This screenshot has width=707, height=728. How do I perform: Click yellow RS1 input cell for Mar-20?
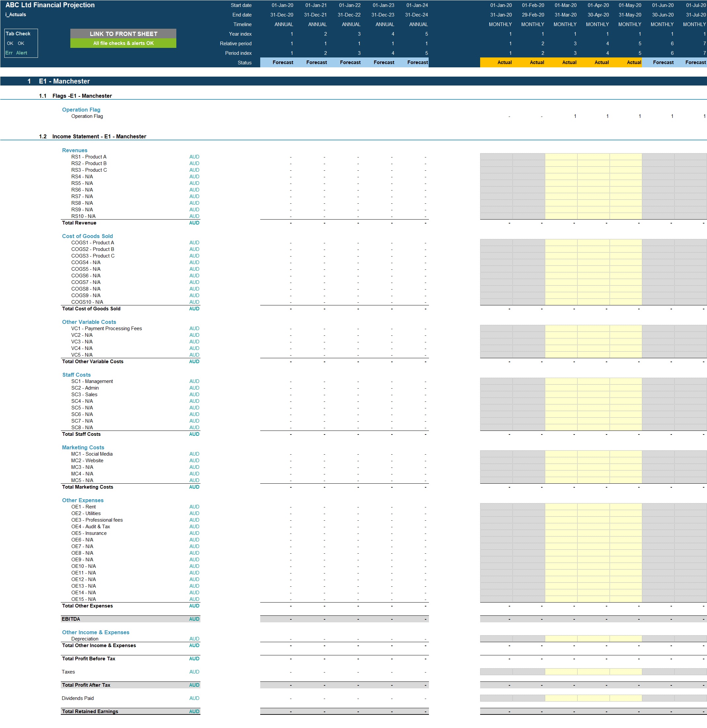[561, 157]
